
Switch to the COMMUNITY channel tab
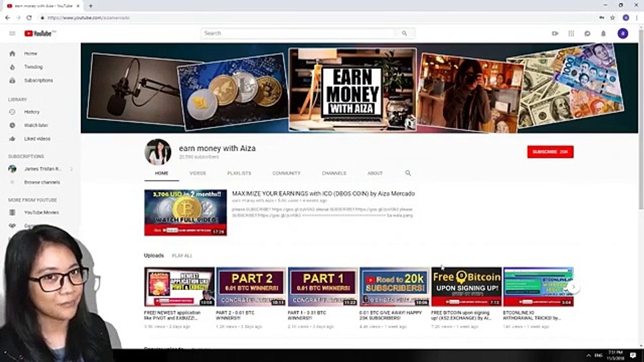click(x=286, y=173)
